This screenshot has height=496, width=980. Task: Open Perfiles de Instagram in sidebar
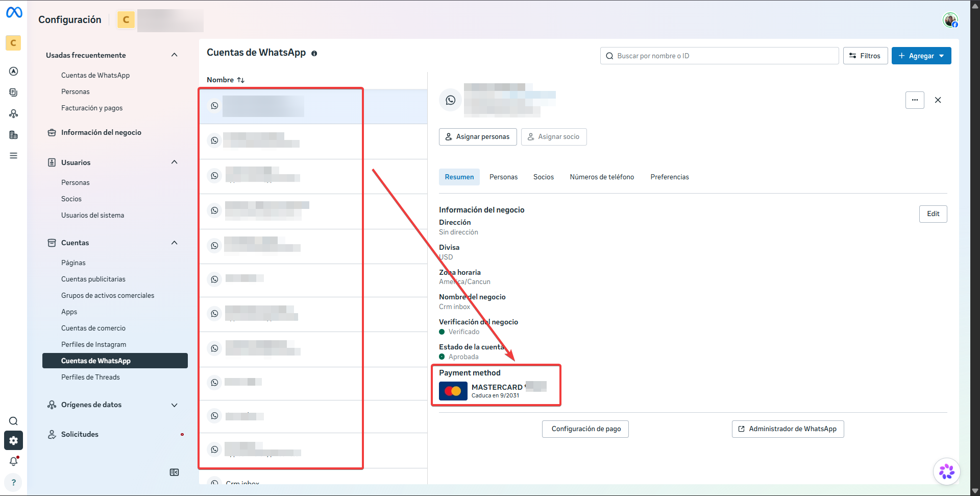[x=93, y=344]
